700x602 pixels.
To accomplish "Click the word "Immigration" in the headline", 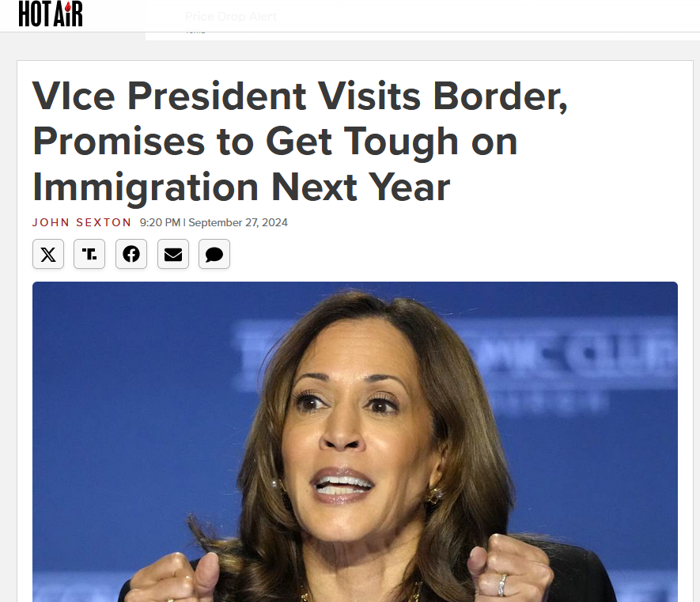I will 146,187.
